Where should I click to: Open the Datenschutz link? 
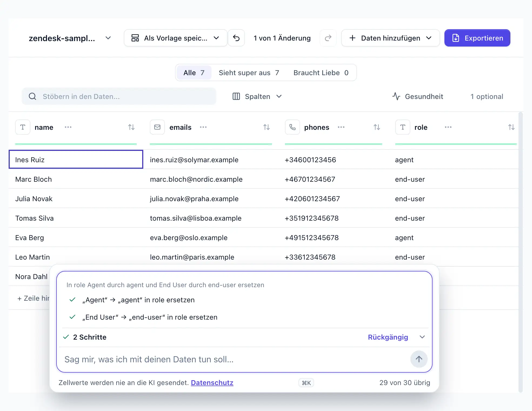click(212, 383)
